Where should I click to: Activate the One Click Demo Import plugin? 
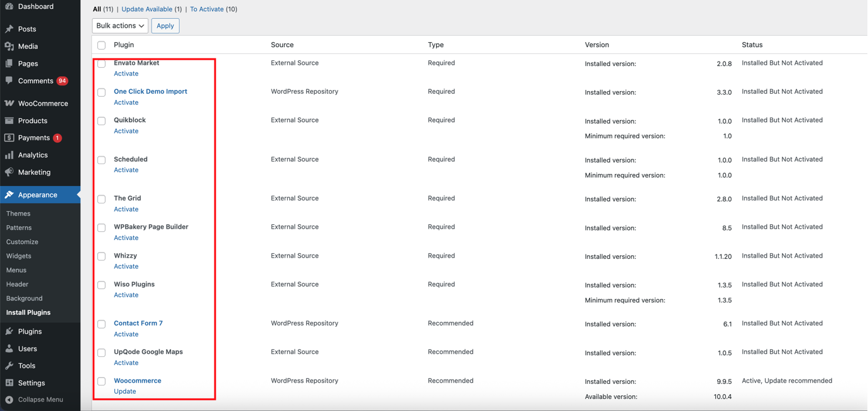click(126, 102)
